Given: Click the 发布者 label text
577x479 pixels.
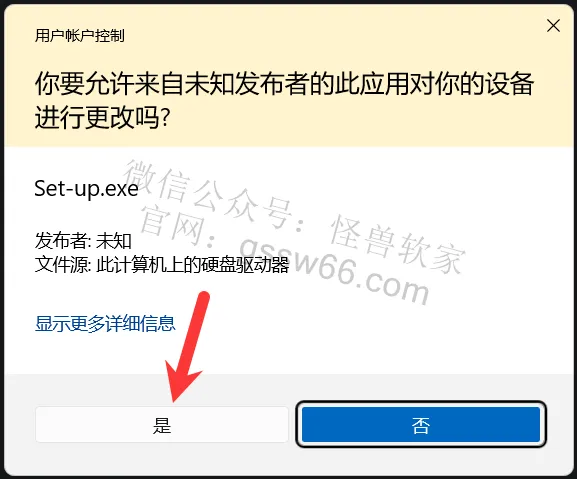Looking at the screenshot, I should [x=61, y=241].
